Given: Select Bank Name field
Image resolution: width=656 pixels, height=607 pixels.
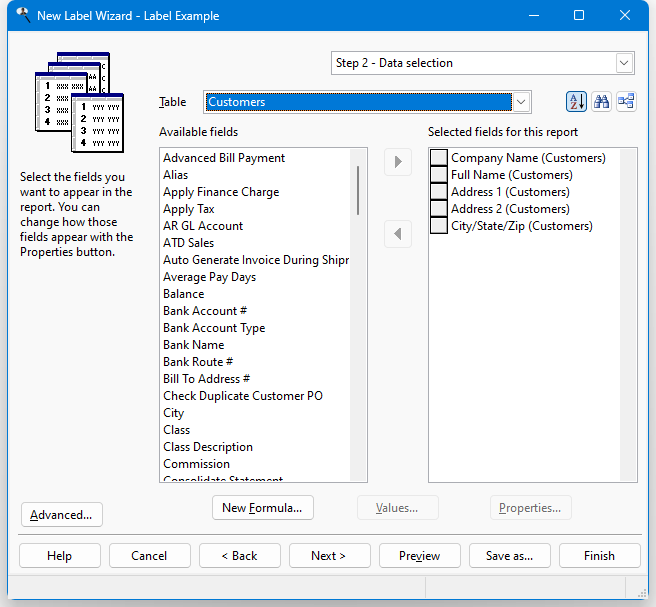Looking at the screenshot, I should (193, 345).
